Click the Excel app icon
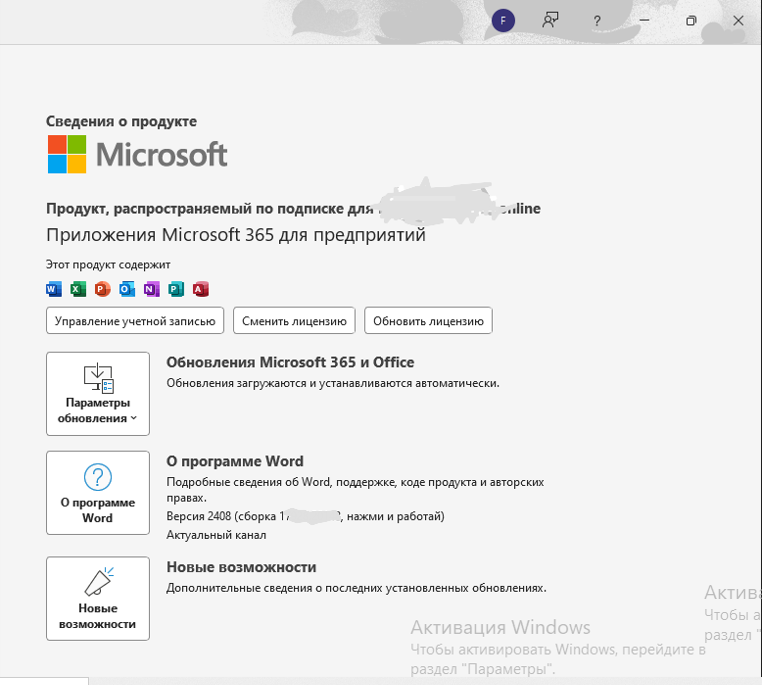Screen dimensions: 762x685 pos(78,290)
